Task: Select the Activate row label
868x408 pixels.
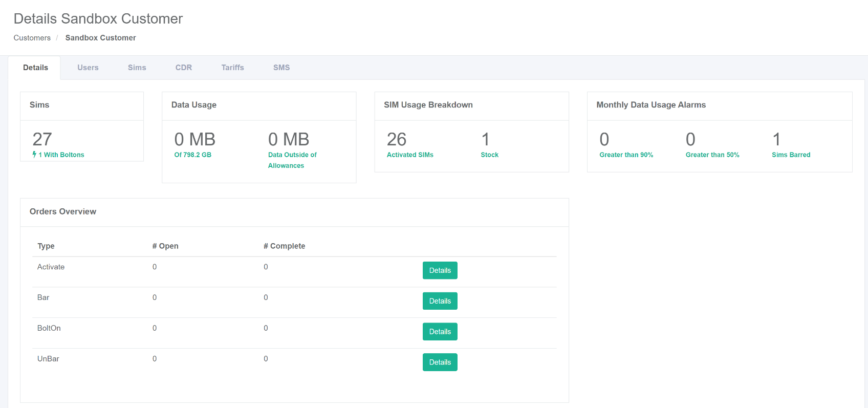Action: click(x=51, y=267)
